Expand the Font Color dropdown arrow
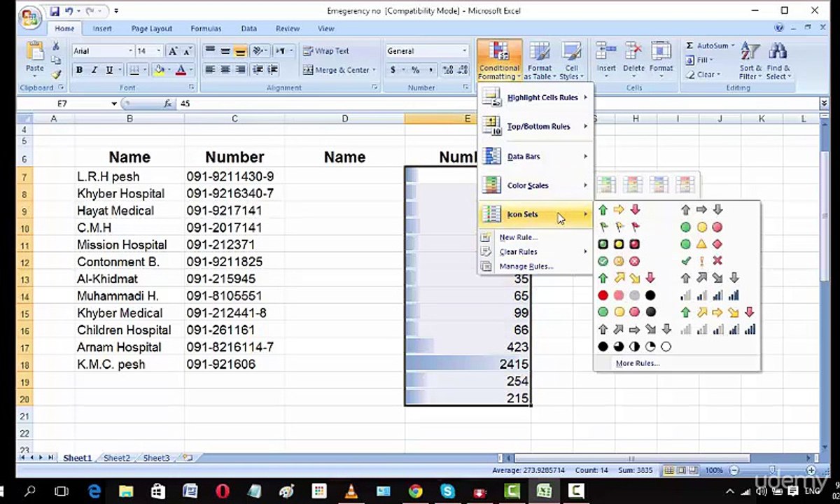 [191, 70]
